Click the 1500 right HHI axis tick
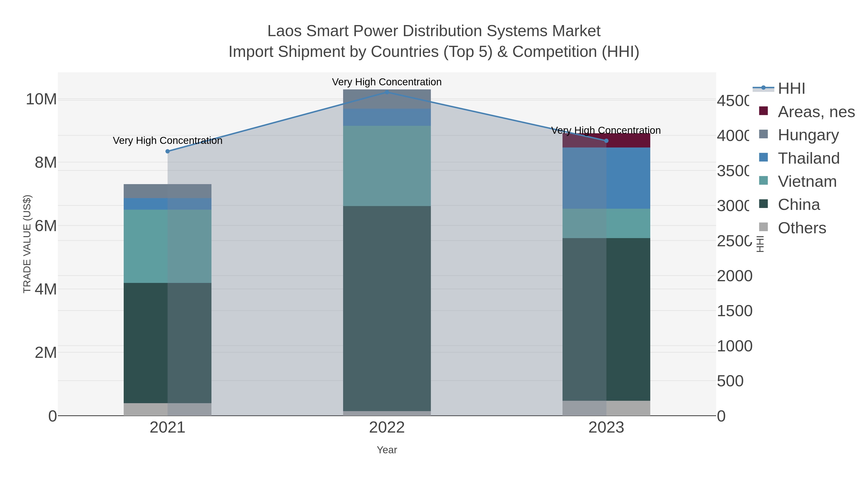The image size is (868, 488). pyautogui.click(x=735, y=311)
